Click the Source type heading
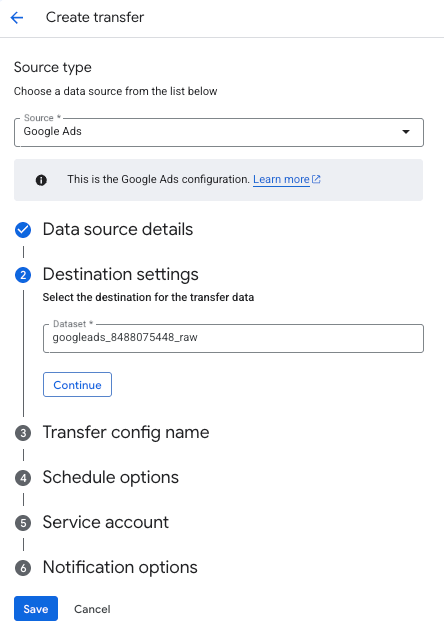 [x=53, y=67]
